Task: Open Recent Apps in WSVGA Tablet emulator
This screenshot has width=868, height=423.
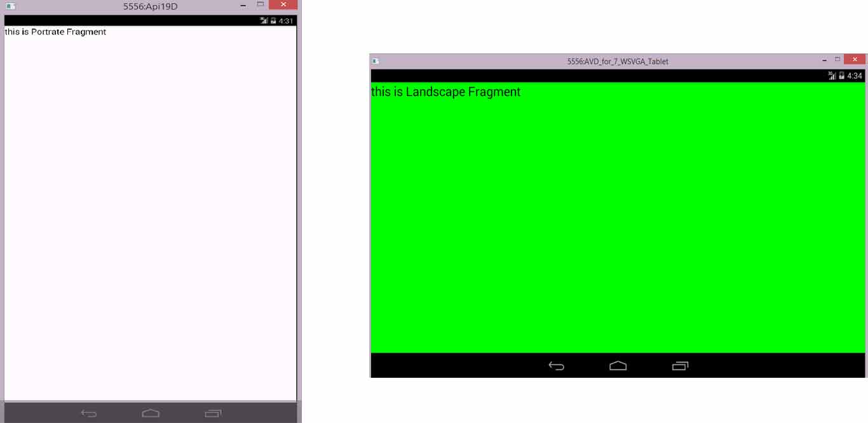Action: 680,366
